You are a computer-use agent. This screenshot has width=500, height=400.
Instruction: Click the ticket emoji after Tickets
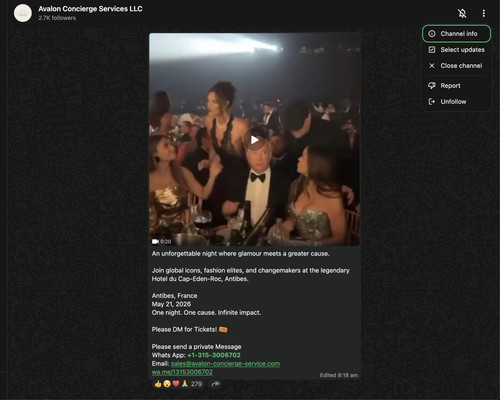pyautogui.click(x=223, y=330)
